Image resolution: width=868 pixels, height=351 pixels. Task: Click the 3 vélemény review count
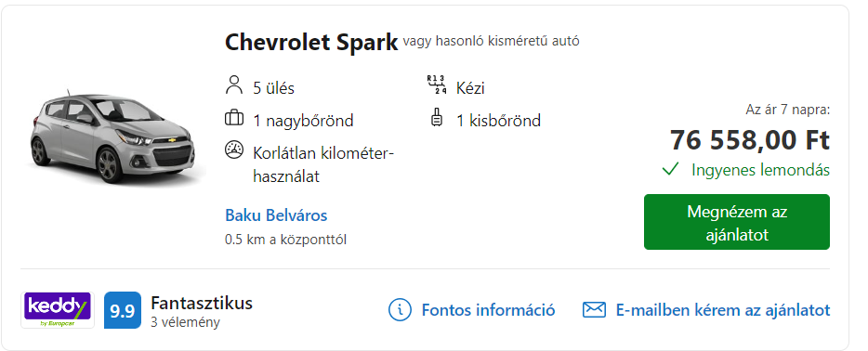pos(185,322)
